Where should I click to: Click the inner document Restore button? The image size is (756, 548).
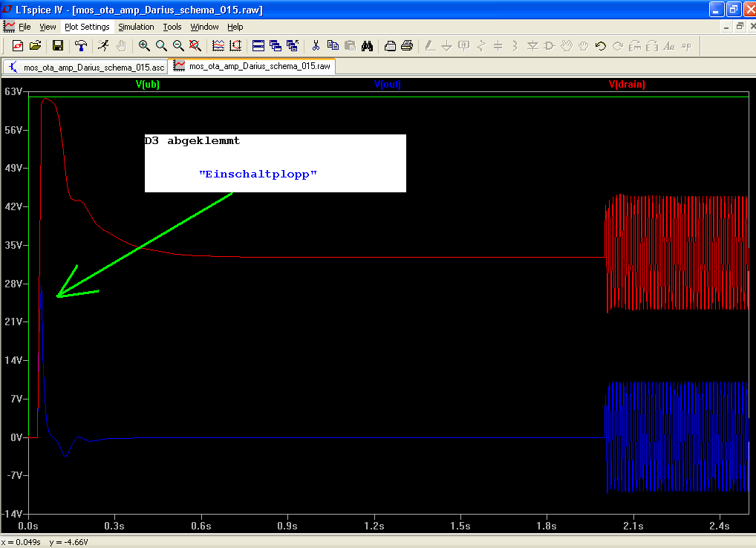740,27
